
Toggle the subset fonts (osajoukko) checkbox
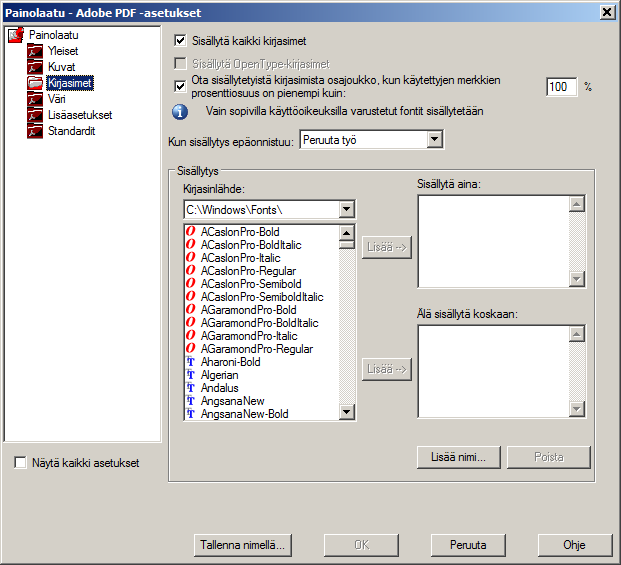click(180, 86)
